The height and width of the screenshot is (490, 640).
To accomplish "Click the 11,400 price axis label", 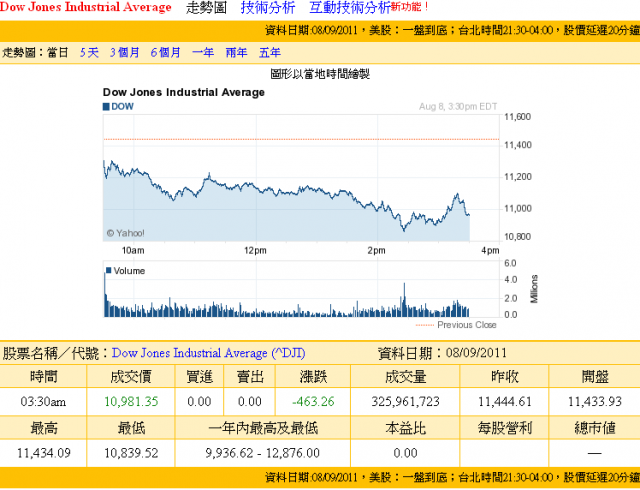I will coord(518,145).
